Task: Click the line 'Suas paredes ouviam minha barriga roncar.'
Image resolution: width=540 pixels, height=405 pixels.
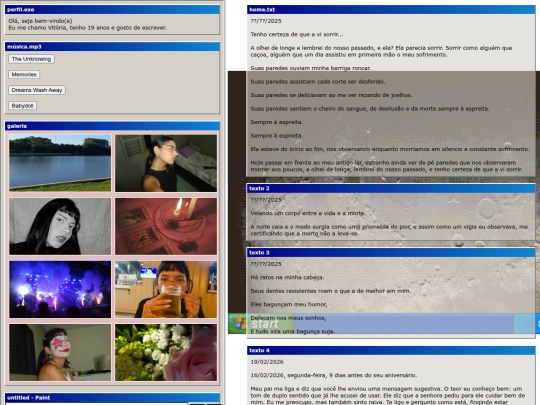Action: 311,68
